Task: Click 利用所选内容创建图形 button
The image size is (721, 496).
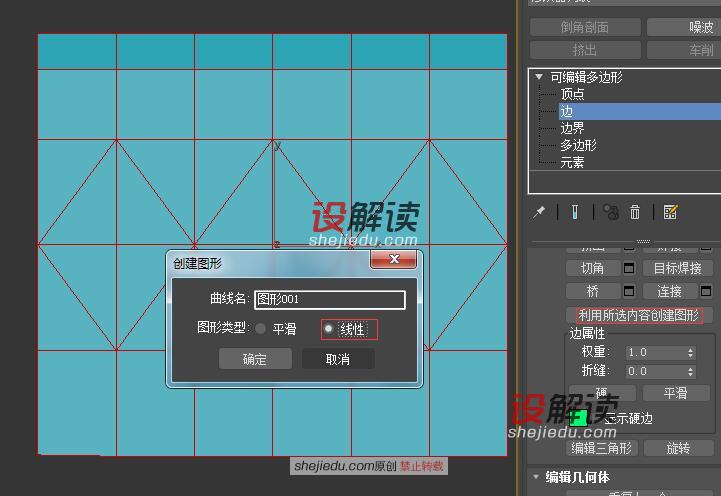Action: 639,315
